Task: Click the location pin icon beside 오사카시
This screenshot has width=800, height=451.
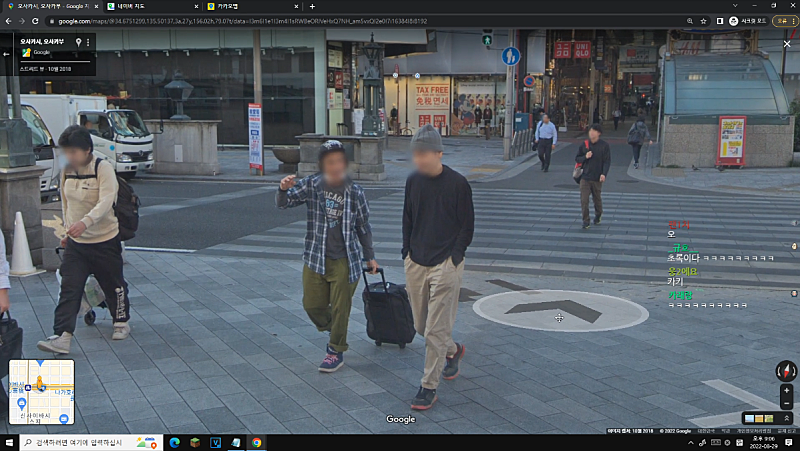Action: click(78, 42)
